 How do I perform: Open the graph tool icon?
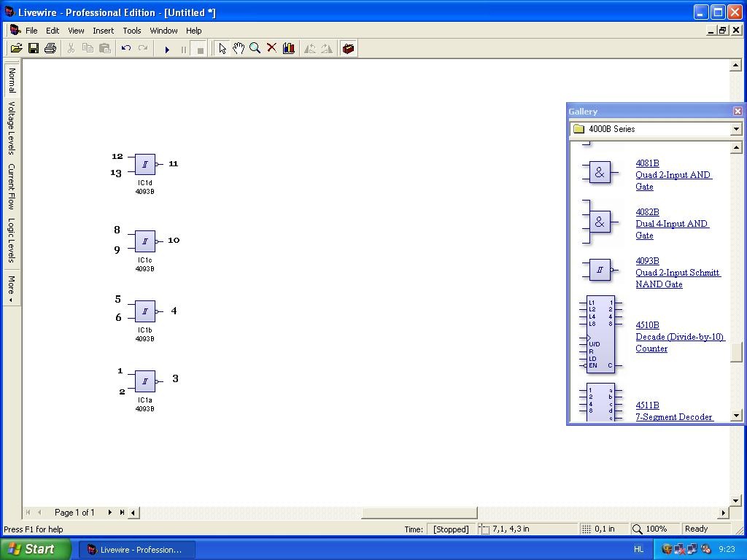[x=289, y=48]
